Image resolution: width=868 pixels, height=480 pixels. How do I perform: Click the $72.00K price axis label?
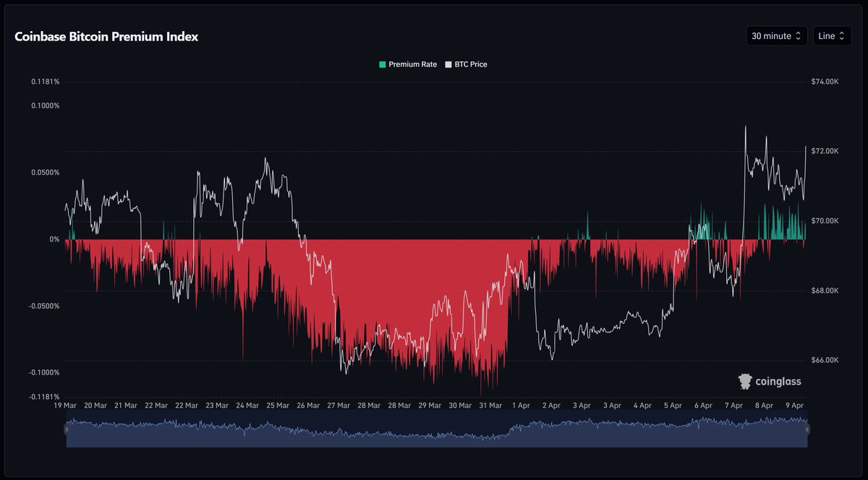(x=825, y=151)
